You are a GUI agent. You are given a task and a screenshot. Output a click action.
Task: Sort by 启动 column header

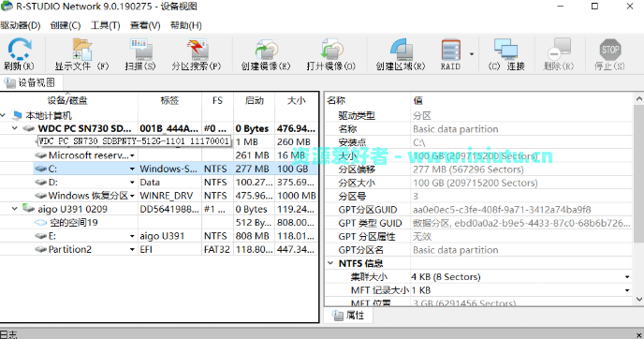tap(255, 101)
